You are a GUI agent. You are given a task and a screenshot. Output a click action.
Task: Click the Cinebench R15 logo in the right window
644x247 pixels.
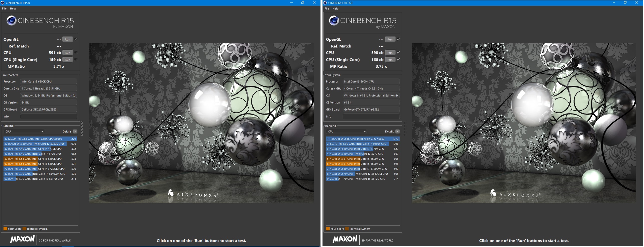click(363, 22)
